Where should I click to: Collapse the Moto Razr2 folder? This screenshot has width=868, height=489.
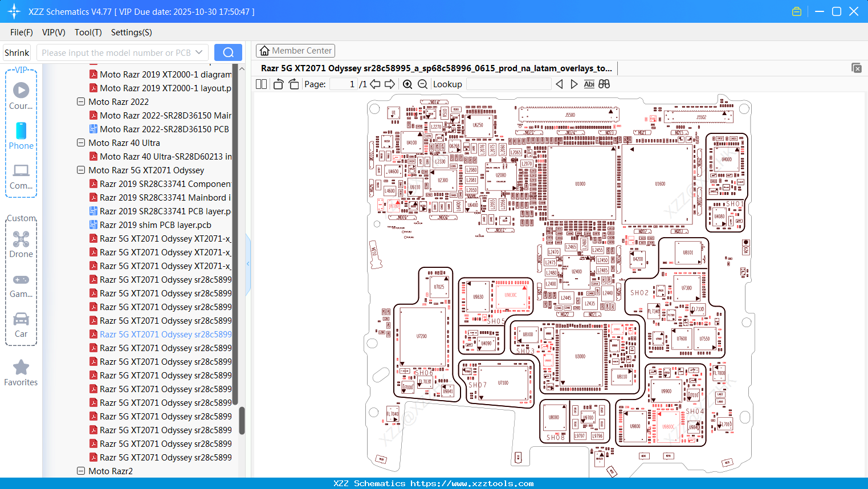81,471
